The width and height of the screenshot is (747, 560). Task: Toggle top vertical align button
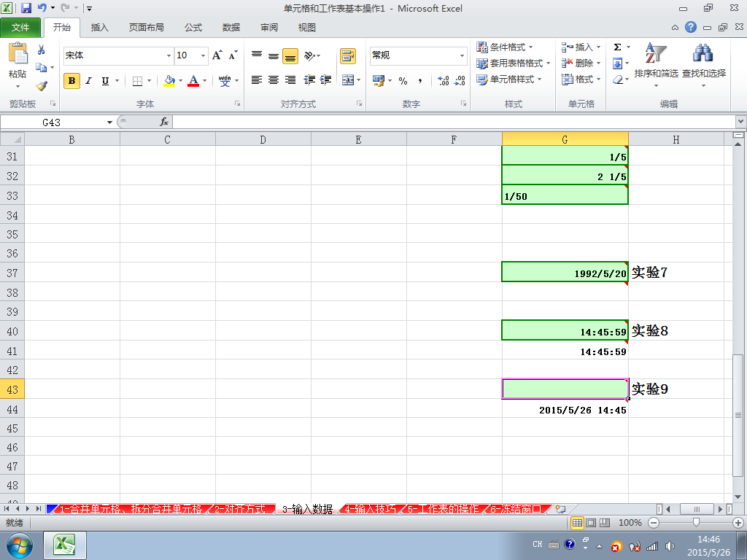pos(257,55)
